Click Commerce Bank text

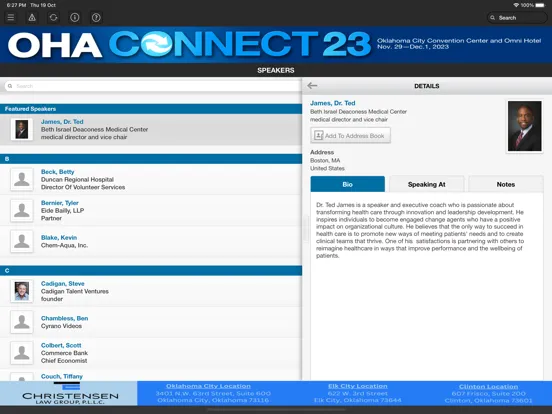pos(64,353)
